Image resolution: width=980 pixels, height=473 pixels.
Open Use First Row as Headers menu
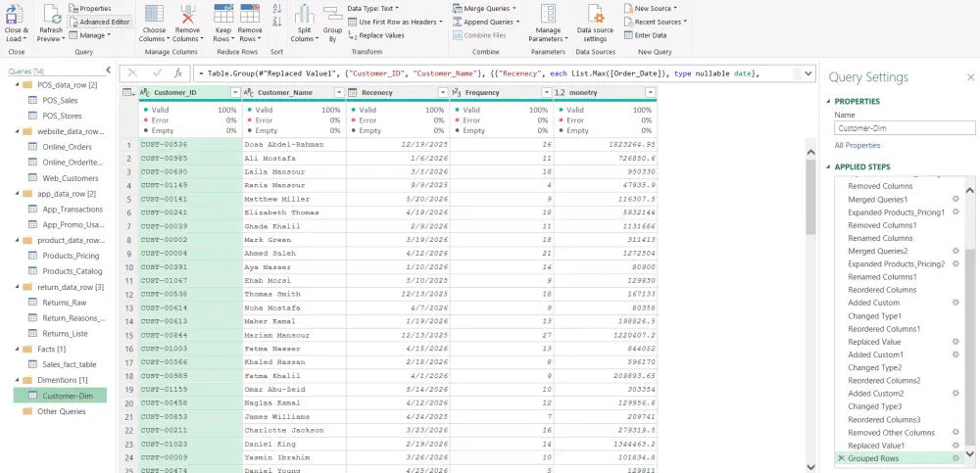click(395, 22)
